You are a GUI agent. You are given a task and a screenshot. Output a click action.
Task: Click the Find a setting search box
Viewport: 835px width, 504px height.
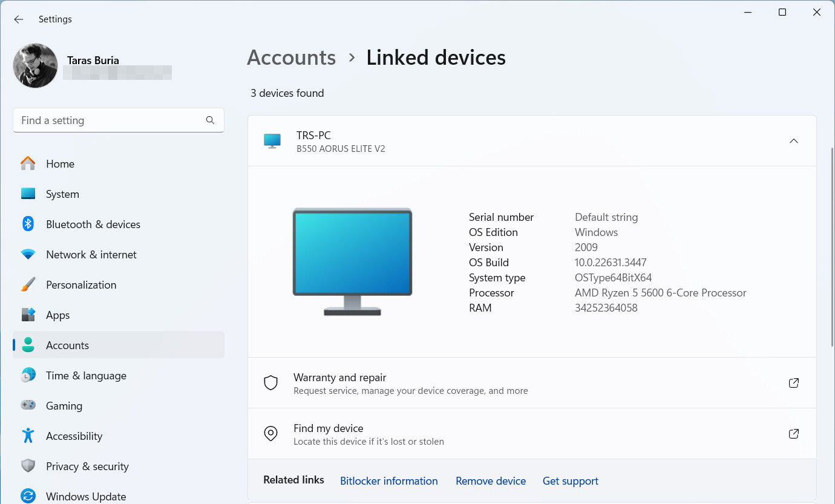(119, 120)
